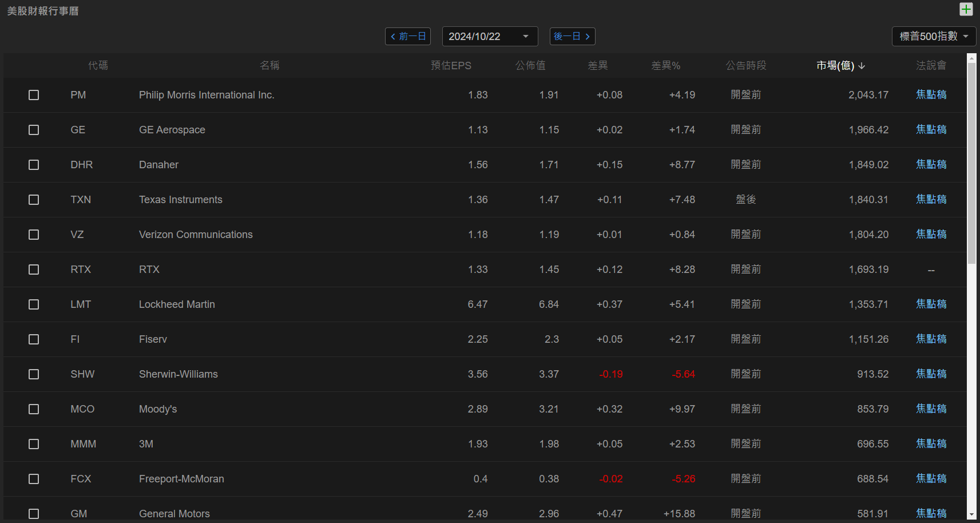980x523 pixels.
Task: Check the VZ row checkbox
Action: tap(34, 235)
